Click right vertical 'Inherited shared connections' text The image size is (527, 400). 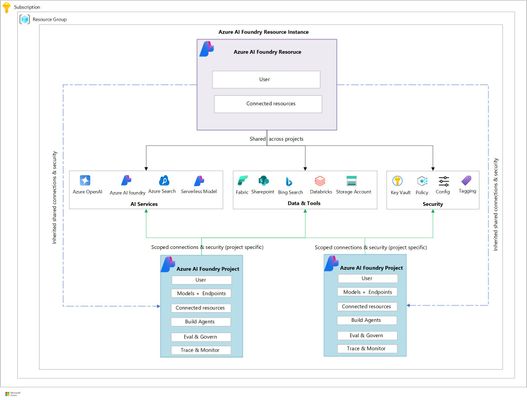pyautogui.click(x=495, y=205)
